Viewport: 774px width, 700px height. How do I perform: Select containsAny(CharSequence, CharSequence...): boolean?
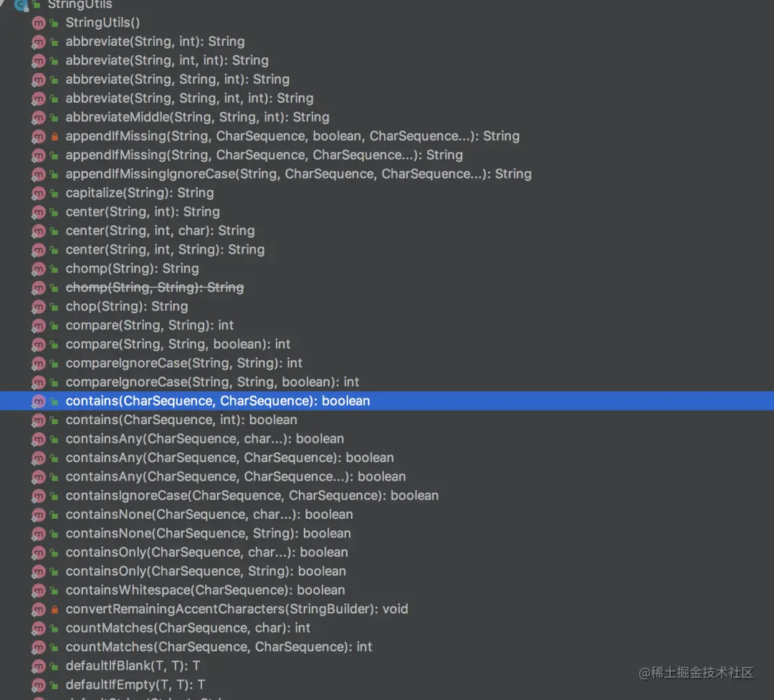[236, 477]
